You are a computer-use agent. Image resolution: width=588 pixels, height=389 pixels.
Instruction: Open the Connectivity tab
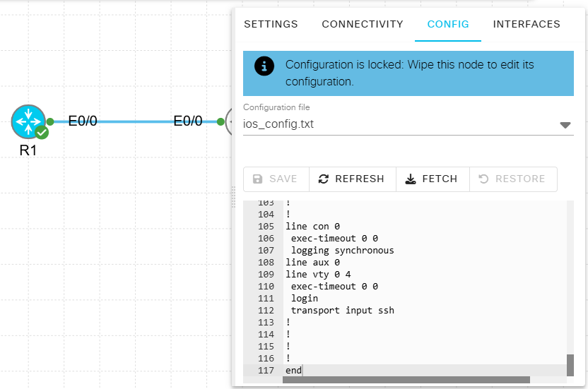pos(363,24)
